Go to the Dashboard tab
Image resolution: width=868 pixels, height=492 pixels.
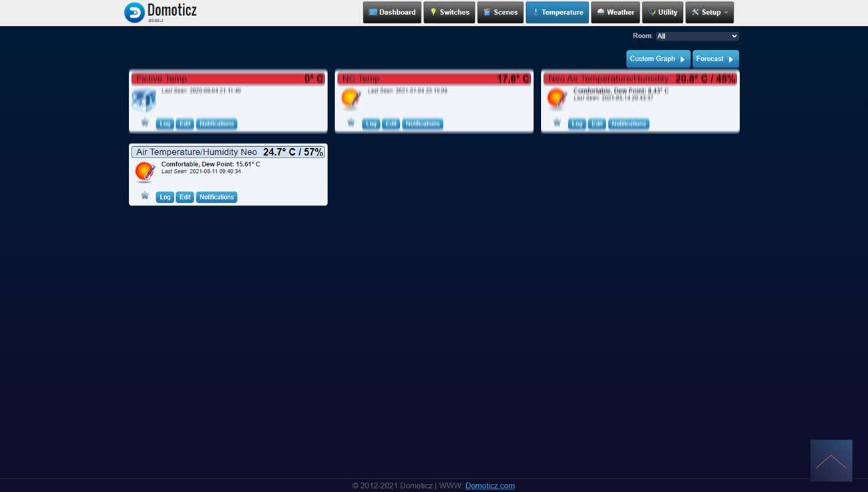point(392,12)
